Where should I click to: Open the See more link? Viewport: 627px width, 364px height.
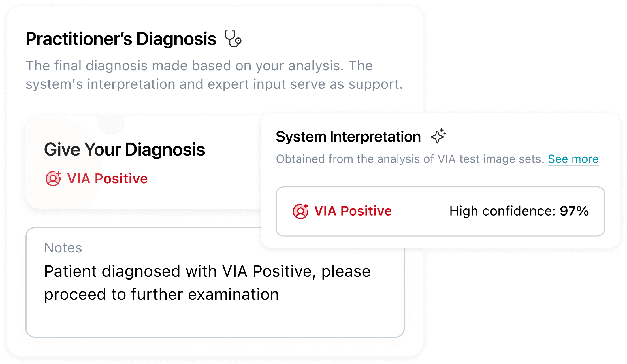[x=573, y=159]
